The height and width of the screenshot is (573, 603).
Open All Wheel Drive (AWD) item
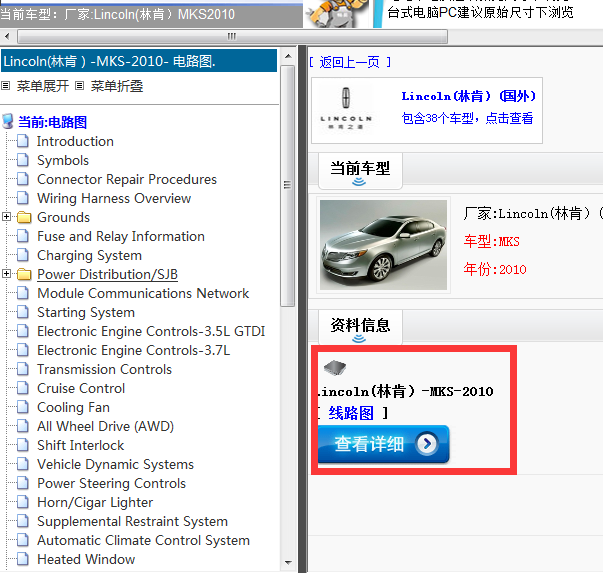tap(105, 426)
